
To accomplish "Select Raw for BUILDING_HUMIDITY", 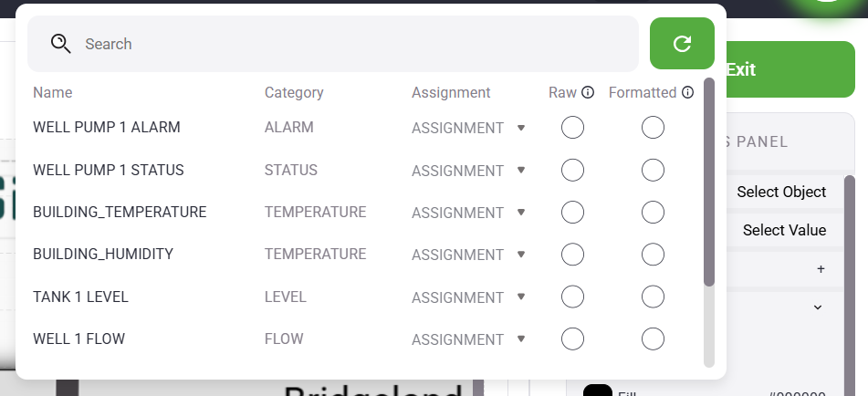I will click(572, 255).
